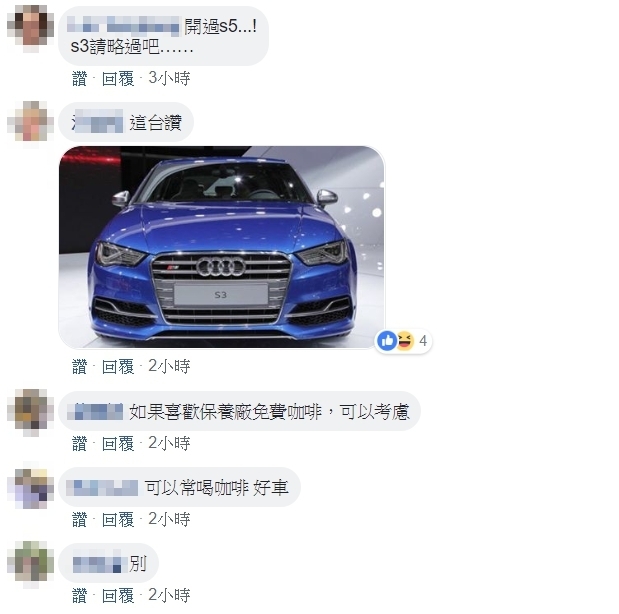Open the 3小時 timestamp link
The height and width of the screenshot is (614, 619).
[x=169, y=78]
